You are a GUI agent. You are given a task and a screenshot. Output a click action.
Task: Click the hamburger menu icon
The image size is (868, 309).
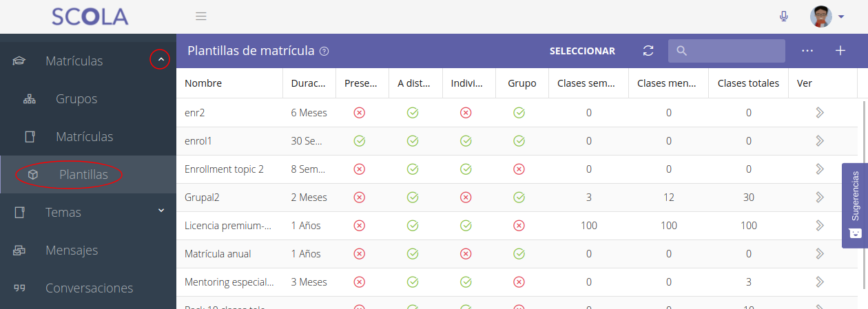[201, 17]
